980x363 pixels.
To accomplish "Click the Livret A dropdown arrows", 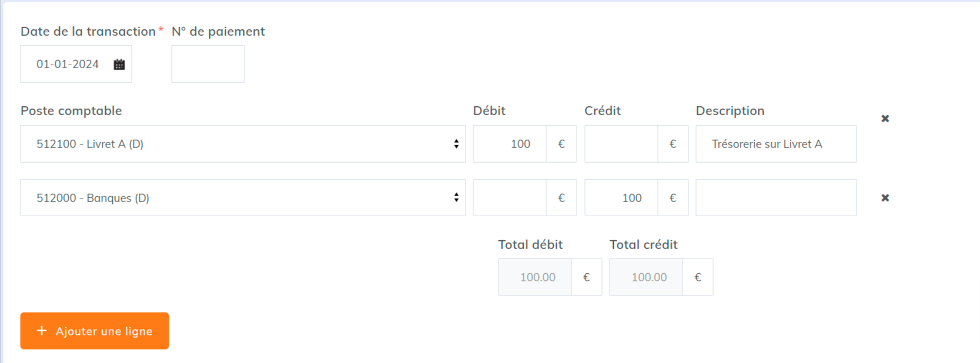I will pos(456,144).
